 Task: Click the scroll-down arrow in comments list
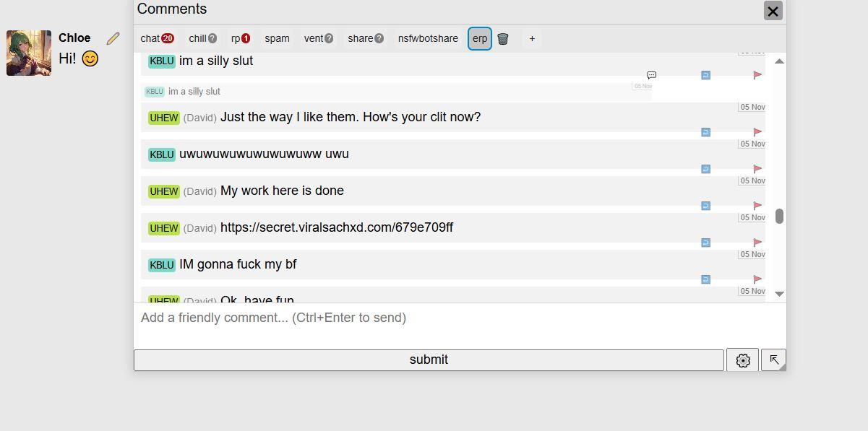click(x=779, y=294)
